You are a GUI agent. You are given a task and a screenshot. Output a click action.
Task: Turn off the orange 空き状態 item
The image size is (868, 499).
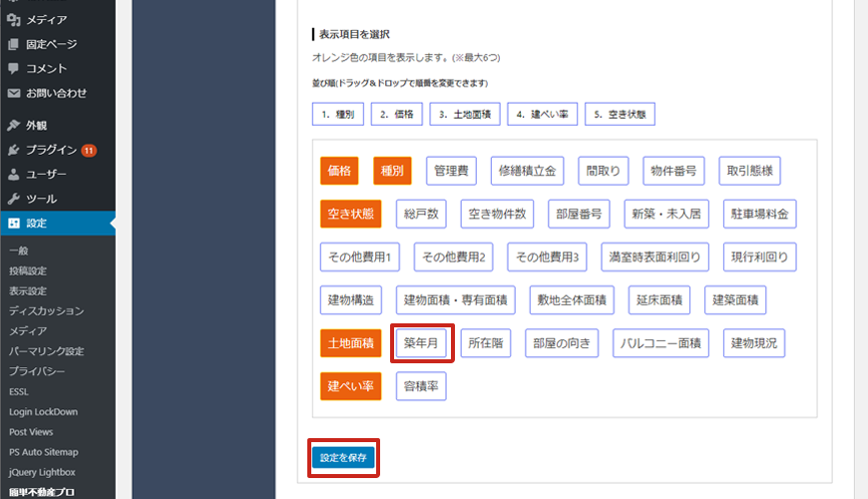click(x=350, y=214)
